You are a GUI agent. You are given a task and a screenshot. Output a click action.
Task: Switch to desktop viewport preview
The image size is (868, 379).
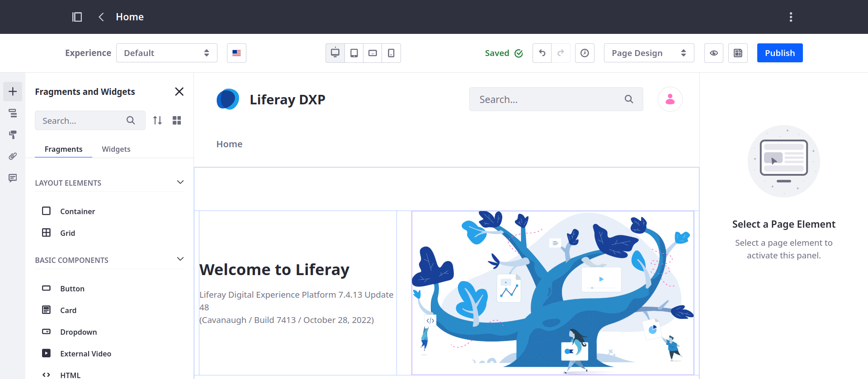[335, 53]
